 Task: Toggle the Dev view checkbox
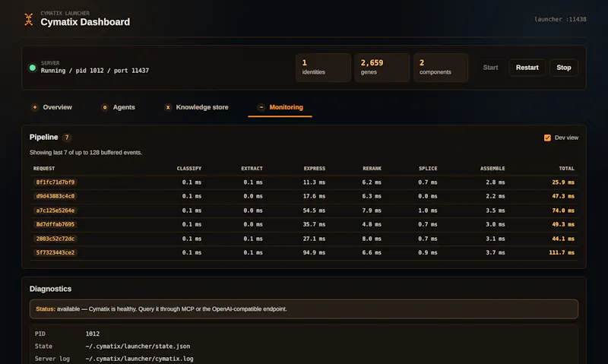point(547,138)
